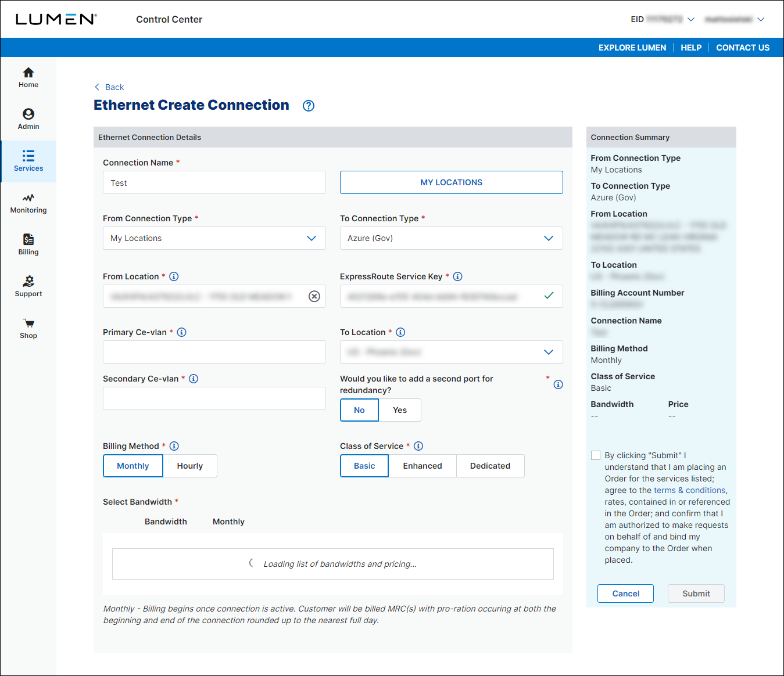Viewport: 784px width, 676px height.
Task: Show info for ExpressRoute Service Key
Action: [457, 276]
